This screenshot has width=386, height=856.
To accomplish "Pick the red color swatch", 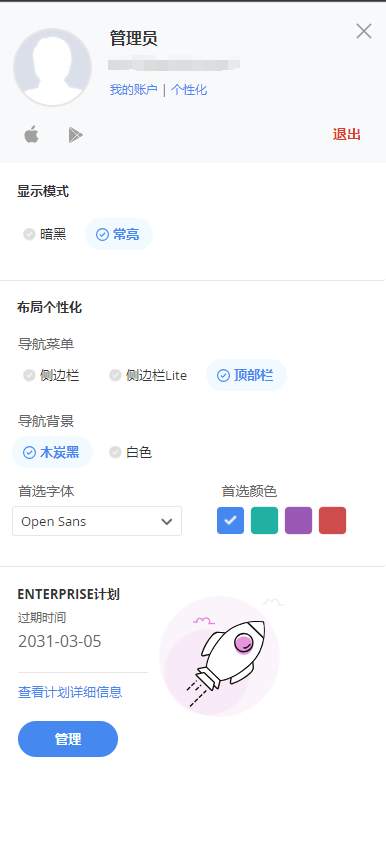I will (x=332, y=520).
